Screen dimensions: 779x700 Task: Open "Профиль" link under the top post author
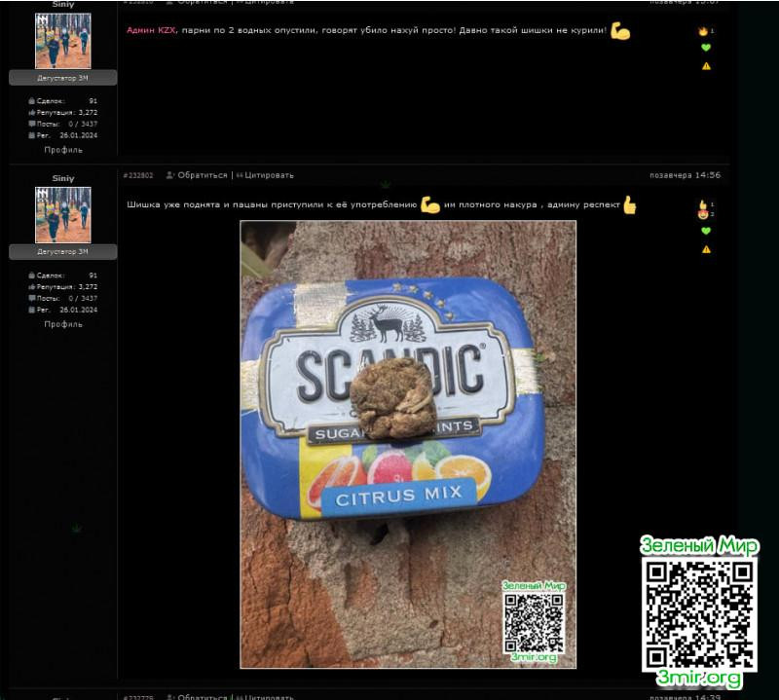click(x=63, y=150)
